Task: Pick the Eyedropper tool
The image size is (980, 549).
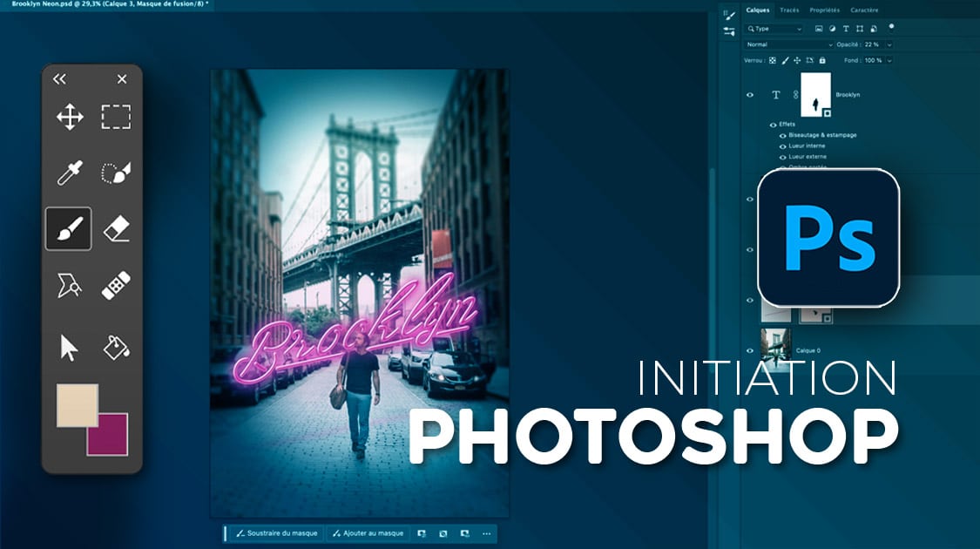Action: tap(70, 173)
